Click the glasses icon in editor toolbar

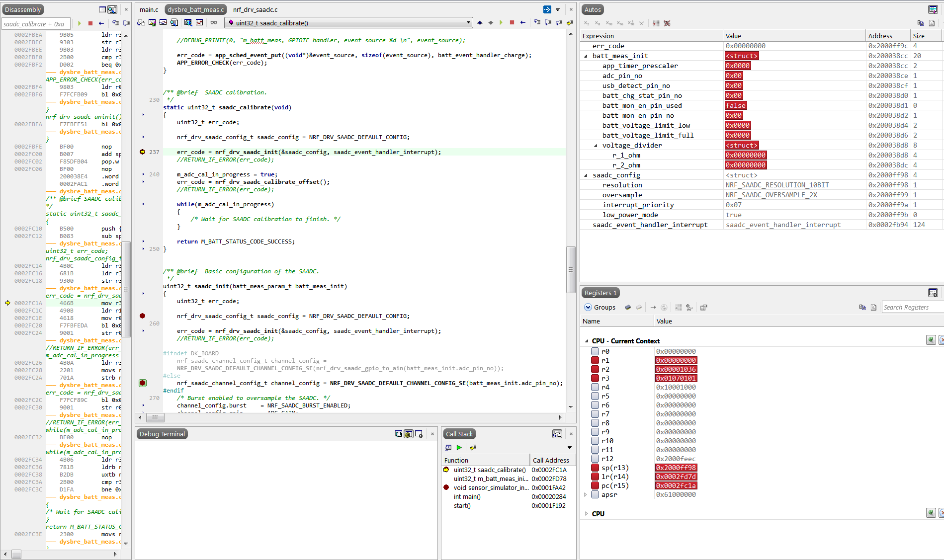[x=214, y=23]
